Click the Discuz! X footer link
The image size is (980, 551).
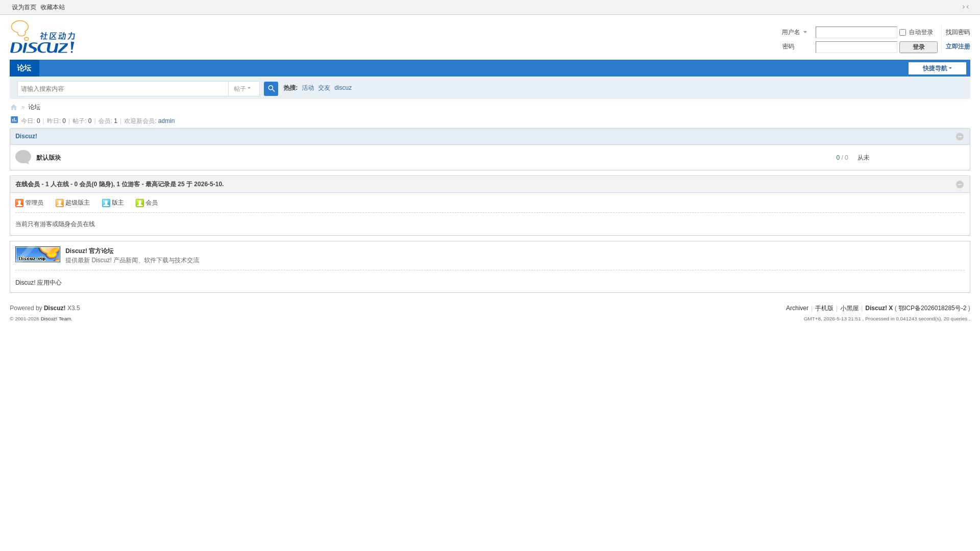tap(879, 308)
